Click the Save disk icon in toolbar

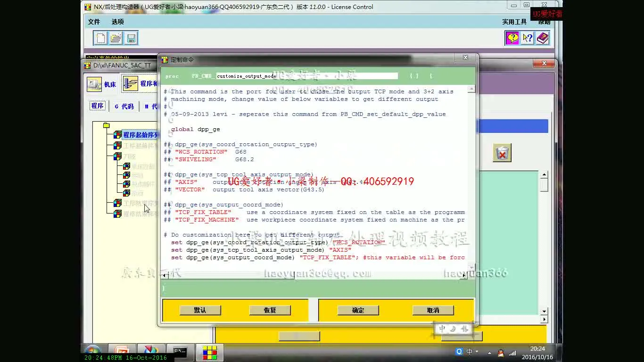131,38
